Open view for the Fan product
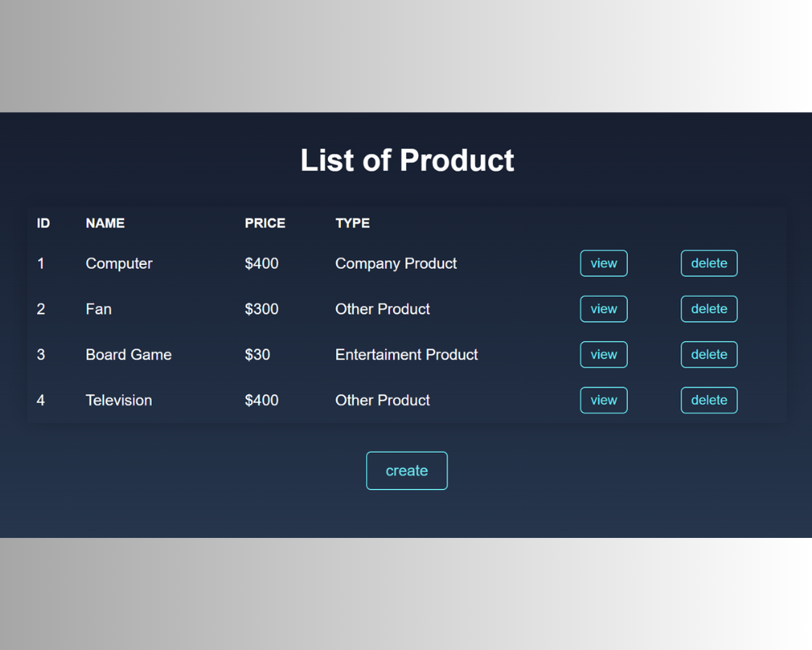Screen dimensions: 812x650 (603, 309)
